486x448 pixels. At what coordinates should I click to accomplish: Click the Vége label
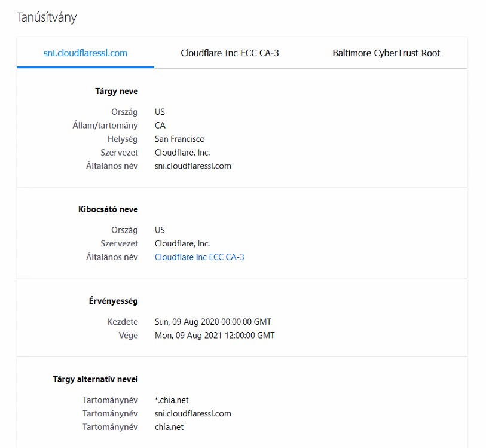128,335
